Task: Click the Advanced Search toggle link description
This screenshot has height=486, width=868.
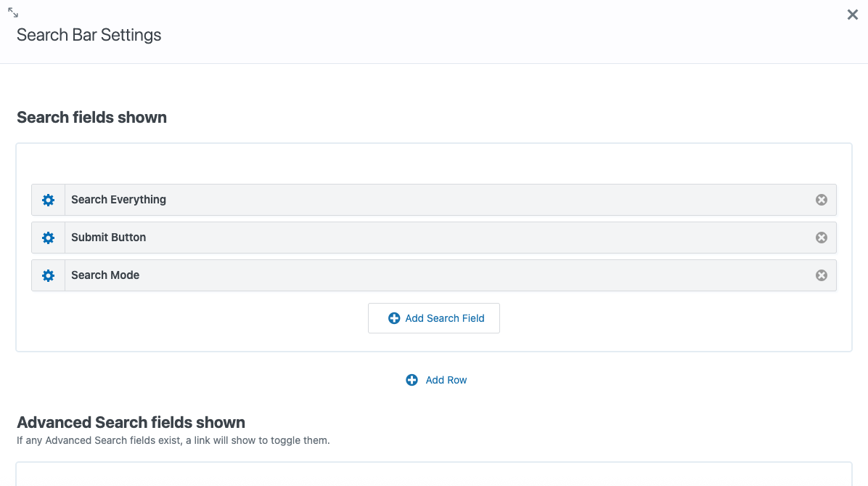Action: [x=173, y=440]
